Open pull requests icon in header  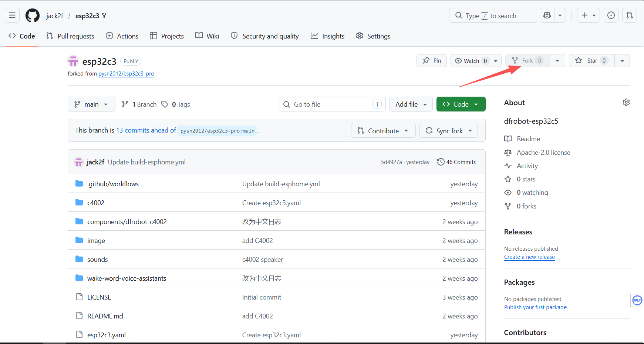(x=630, y=15)
